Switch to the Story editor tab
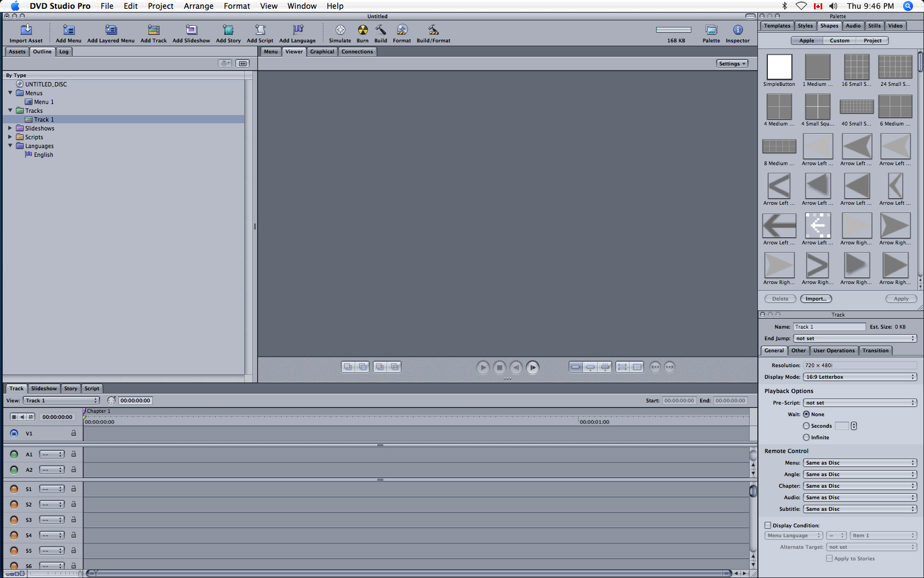 pos(70,389)
